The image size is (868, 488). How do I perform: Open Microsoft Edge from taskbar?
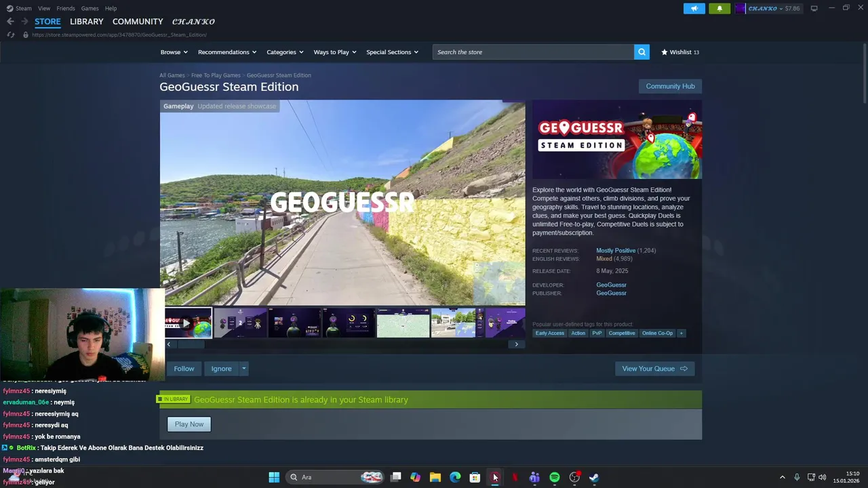tap(455, 477)
